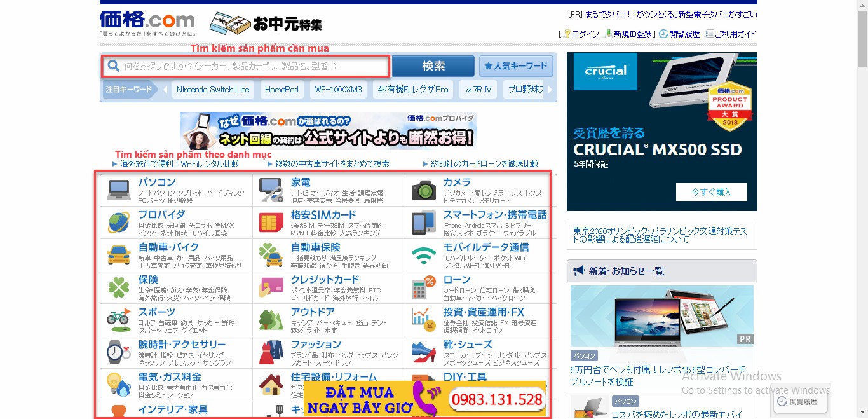Open the ログイン login link
This screenshot has width=868, height=419.
click(585, 34)
